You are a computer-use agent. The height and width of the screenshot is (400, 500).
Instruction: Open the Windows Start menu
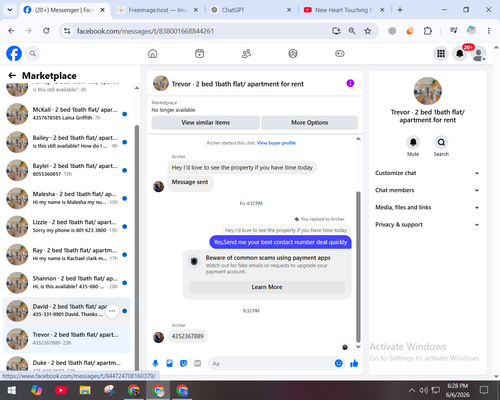tap(12, 390)
